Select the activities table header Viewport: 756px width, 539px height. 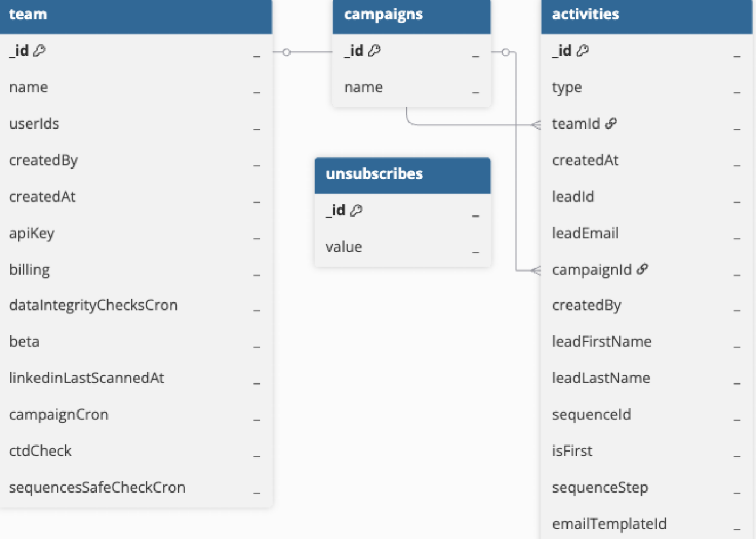point(646,15)
